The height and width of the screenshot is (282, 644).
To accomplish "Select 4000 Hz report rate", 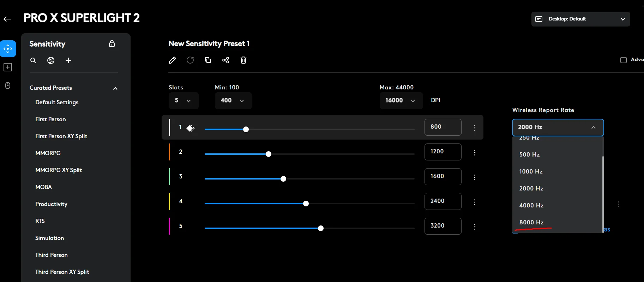I will pyautogui.click(x=558, y=205).
